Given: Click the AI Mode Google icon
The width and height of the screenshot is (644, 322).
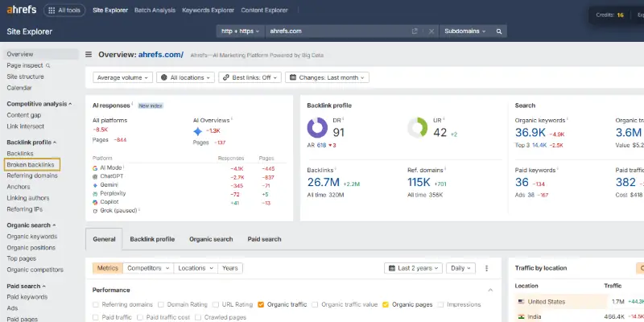Looking at the screenshot, I should pyautogui.click(x=95, y=168).
